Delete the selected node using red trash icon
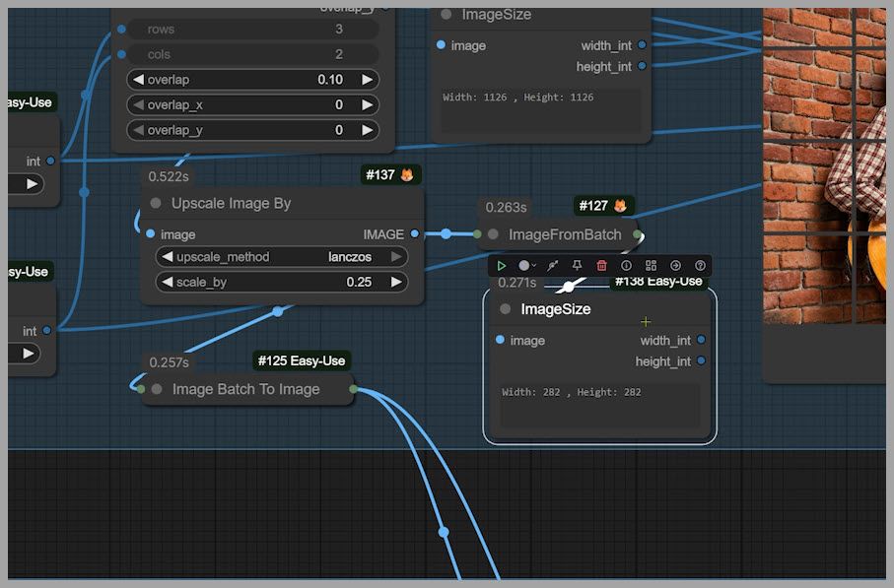894x588 pixels. pos(601,266)
